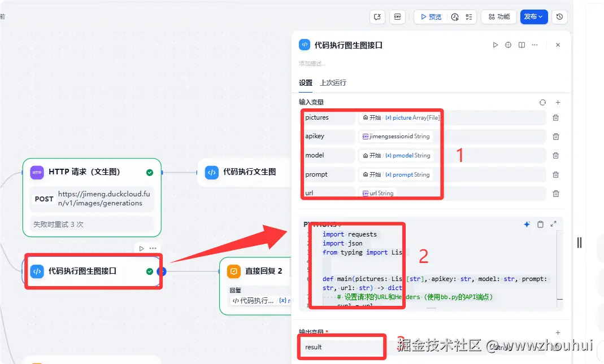Click the blue output handle of 代码执行图生图接口
The width and height of the screenshot is (604, 364).
(162, 271)
